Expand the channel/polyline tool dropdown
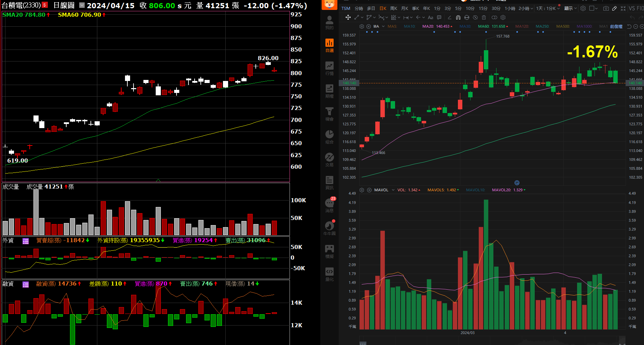Viewport: 644px width, 345px height. coord(374,17)
